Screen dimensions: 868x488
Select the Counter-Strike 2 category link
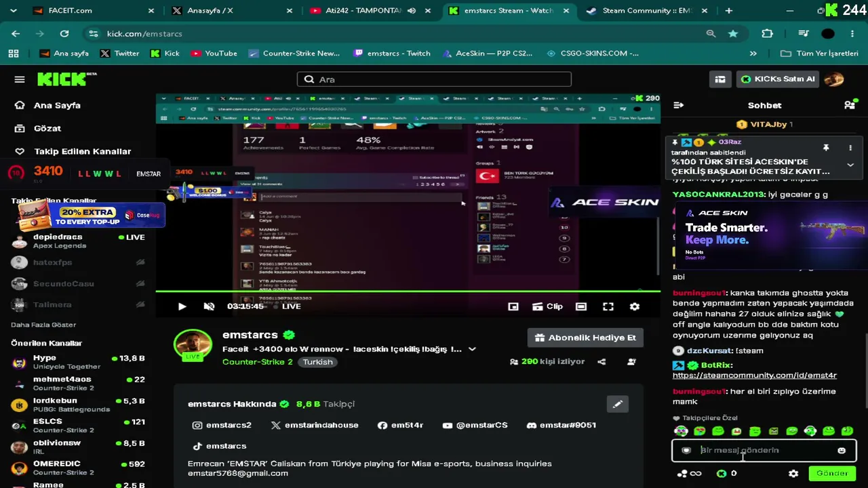(258, 362)
